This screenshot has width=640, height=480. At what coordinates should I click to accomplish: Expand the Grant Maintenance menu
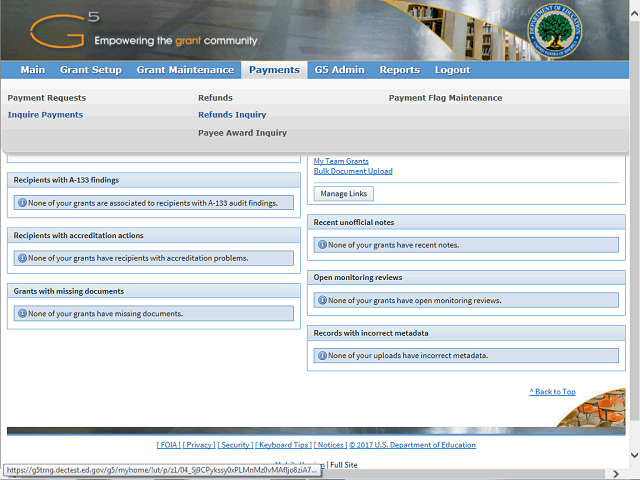pyautogui.click(x=185, y=70)
